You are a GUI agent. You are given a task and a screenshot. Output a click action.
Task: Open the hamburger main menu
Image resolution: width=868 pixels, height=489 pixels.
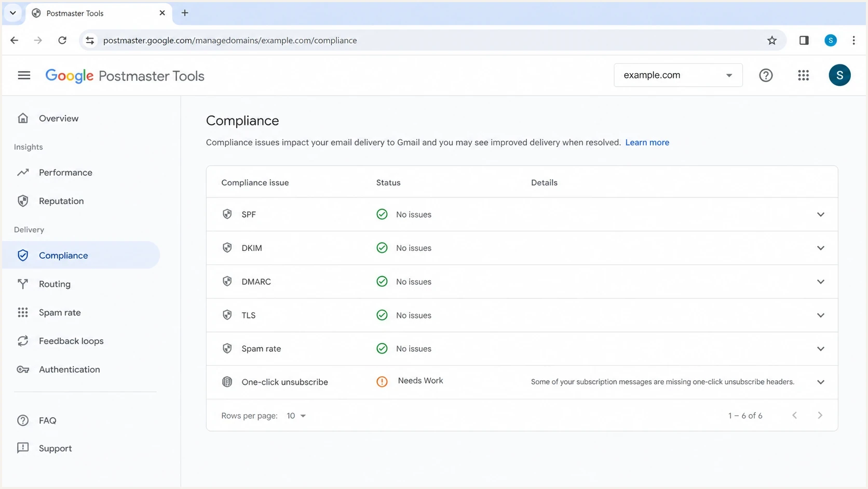24,75
